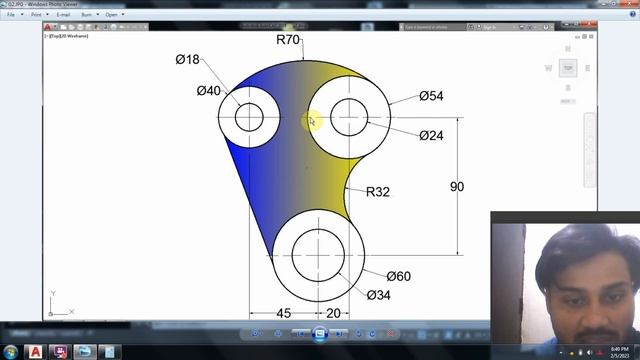The height and width of the screenshot is (360, 640).
Task: Click the Ø54 dimension label
Action: click(x=431, y=96)
